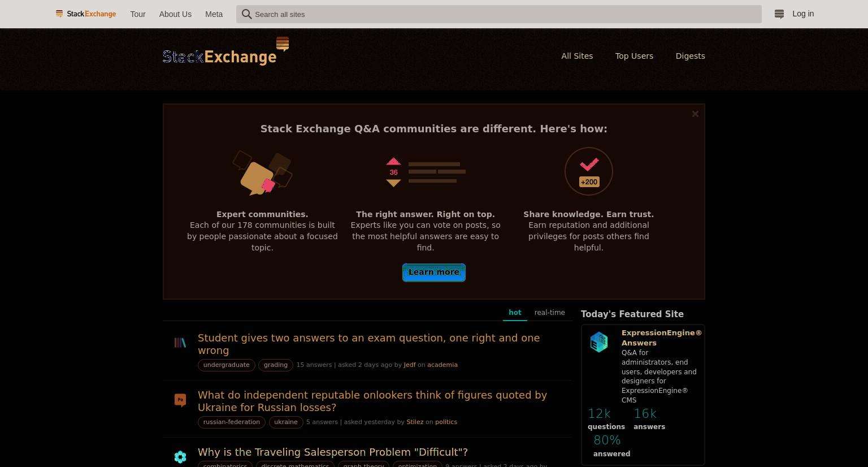The height and width of the screenshot is (467, 868).
Task: Go to All Sites
Action: click(577, 56)
